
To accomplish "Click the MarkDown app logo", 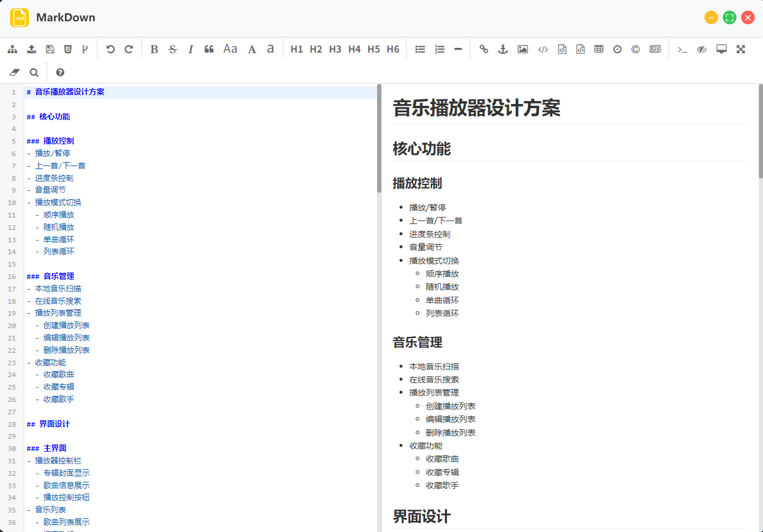I will pos(20,18).
